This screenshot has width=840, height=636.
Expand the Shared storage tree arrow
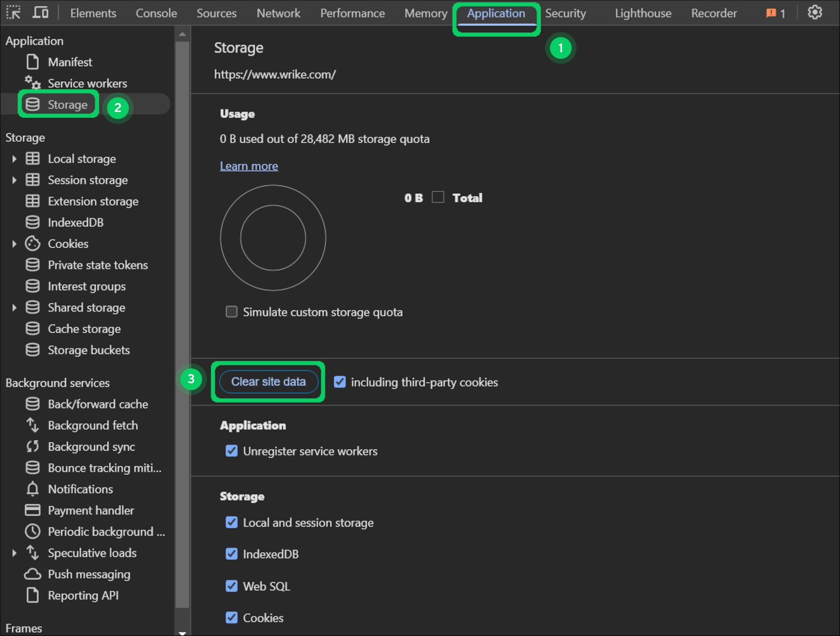(x=14, y=308)
